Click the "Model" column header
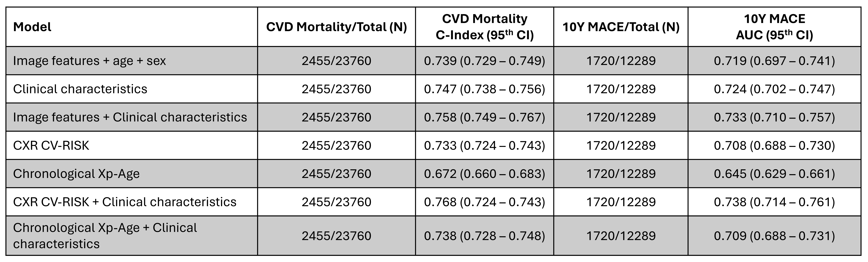The image size is (868, 262). click(32, 27)
